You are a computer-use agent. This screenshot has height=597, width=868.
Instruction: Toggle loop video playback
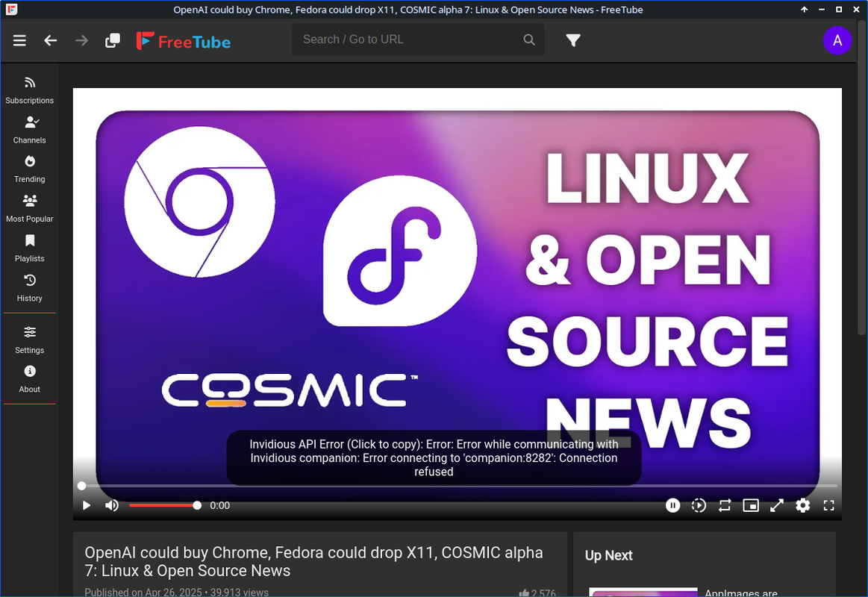coord(725,505)
